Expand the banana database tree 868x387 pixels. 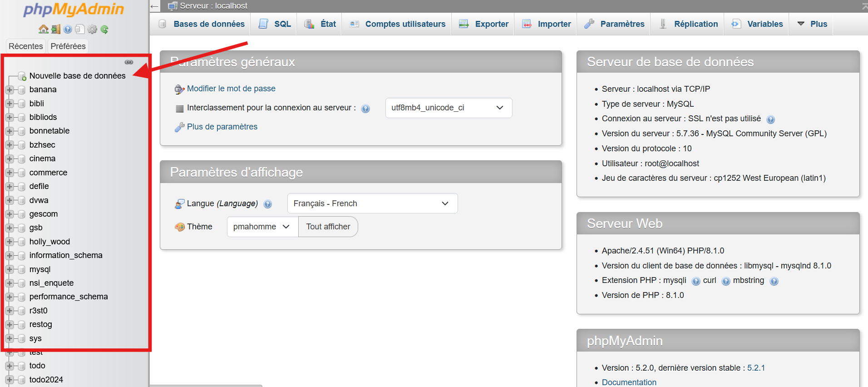click(x=10, y=90)
